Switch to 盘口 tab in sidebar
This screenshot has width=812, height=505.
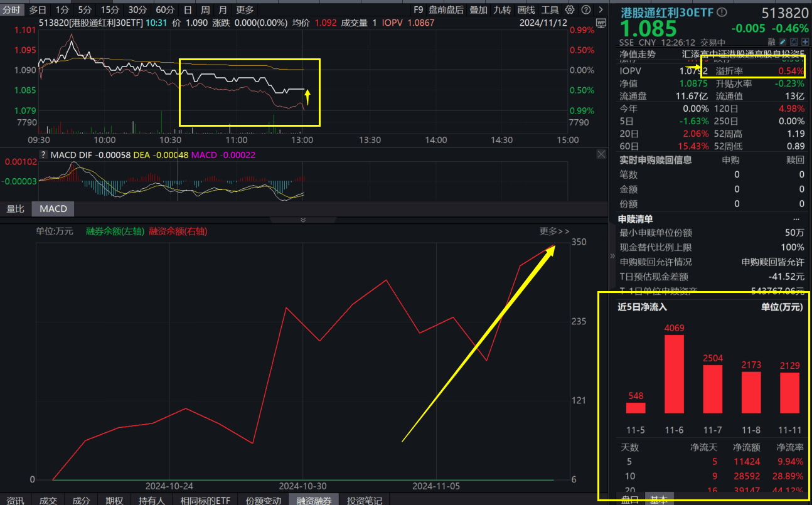(630, 499)
